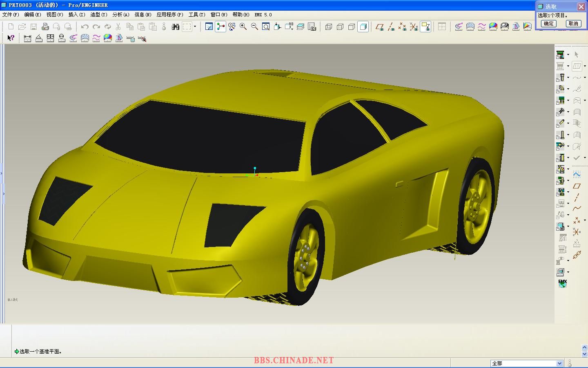The height and width of the screenshot is (368, 588).
Task: Open the selection filter combo box
Action: [527, 363]
